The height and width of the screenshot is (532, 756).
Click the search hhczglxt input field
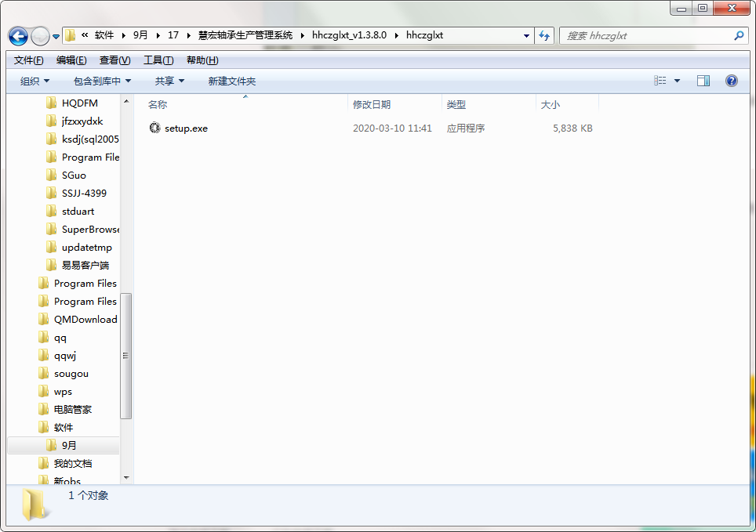(643, 36)
